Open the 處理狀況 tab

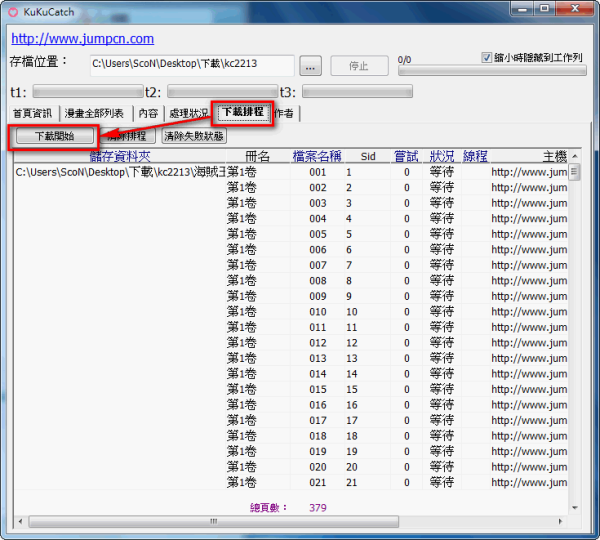(188, 113)
